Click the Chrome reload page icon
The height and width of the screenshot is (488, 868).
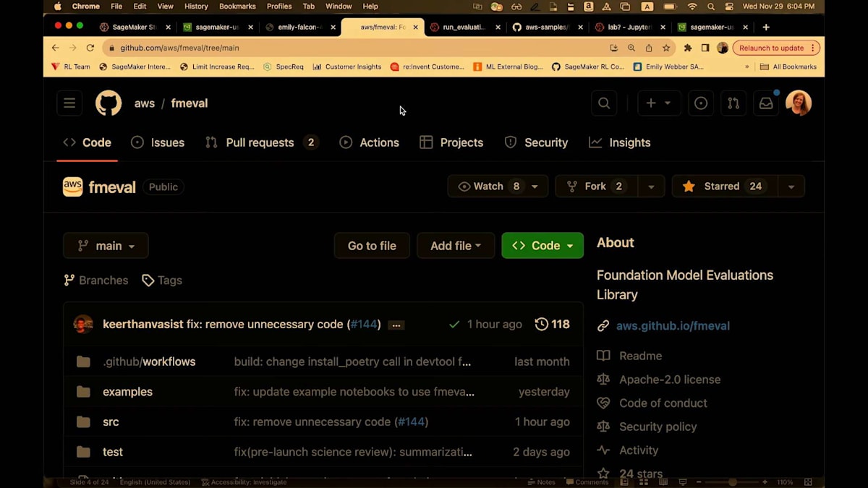(x=90, y=48)
